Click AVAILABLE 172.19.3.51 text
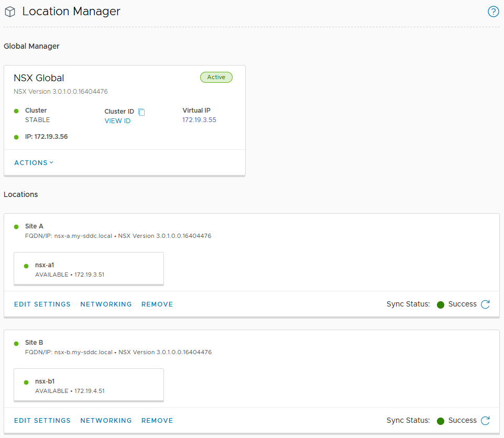The height and width of the screenshot is (438, 504). coord(70,275)
